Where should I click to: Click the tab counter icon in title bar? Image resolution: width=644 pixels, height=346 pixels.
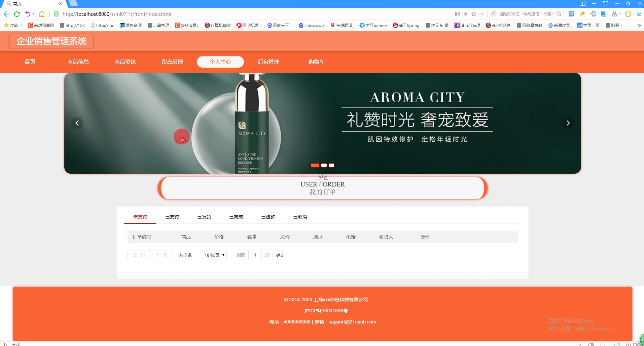tap(582, 3)
